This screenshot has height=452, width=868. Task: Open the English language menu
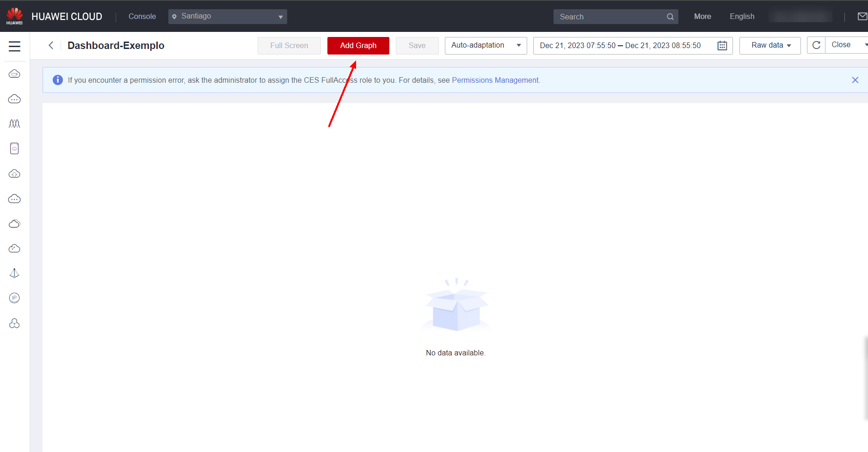tap(742, 17)
